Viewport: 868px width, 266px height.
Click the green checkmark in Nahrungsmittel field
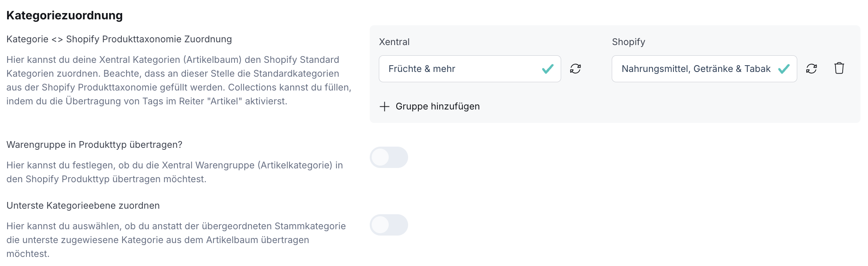tap(784, 69)
